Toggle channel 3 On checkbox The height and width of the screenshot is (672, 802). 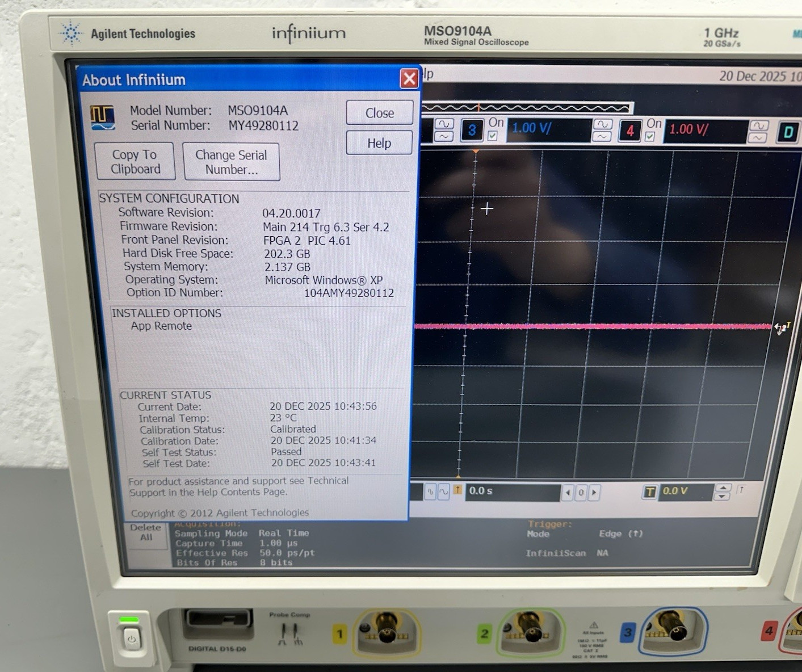(x=492, y=136)
